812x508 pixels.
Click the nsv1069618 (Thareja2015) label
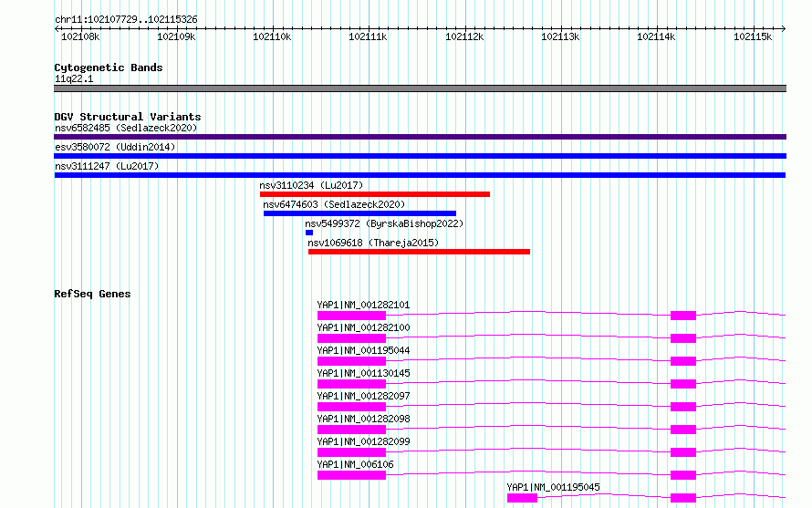373,243
